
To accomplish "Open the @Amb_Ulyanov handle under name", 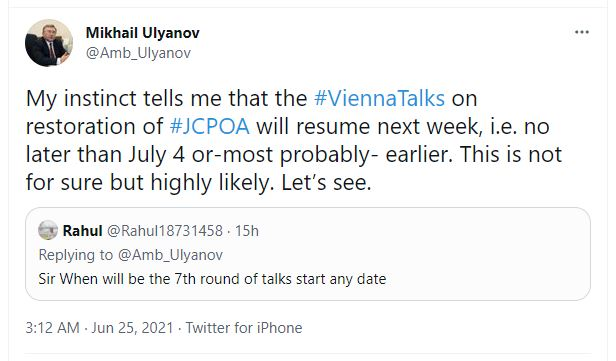I will pyautogui.click(x=138, y=53).
